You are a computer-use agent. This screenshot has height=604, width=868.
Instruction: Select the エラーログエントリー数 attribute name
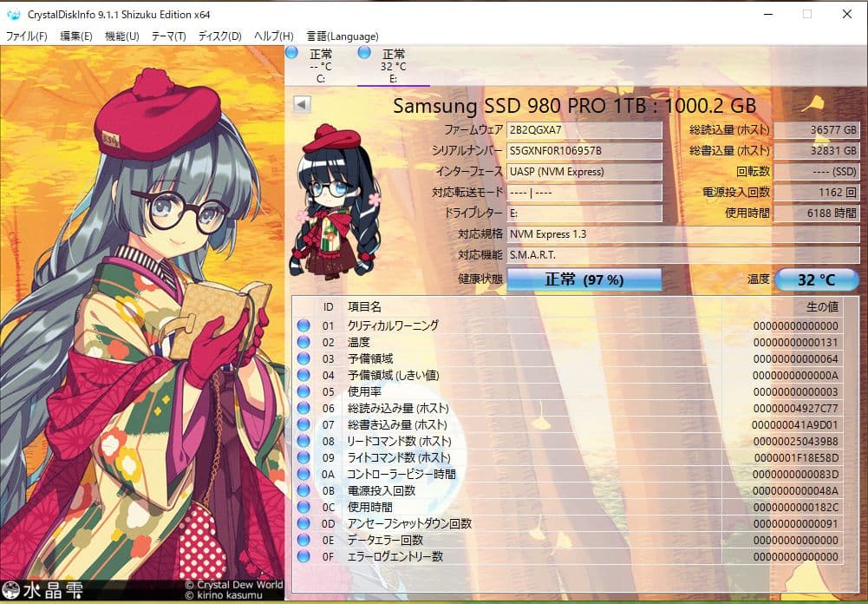(395, 556)
